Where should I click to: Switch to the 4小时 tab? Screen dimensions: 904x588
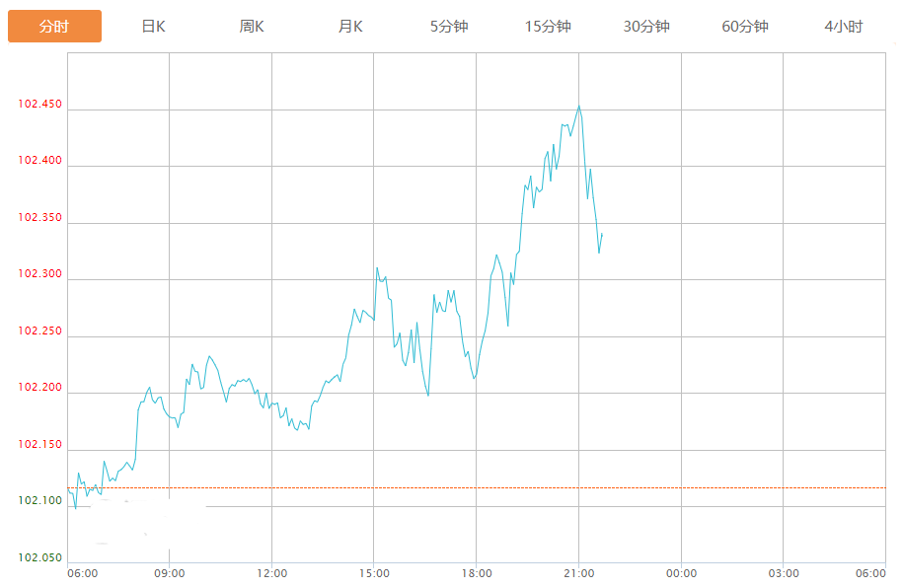click(x=844, y=27)
